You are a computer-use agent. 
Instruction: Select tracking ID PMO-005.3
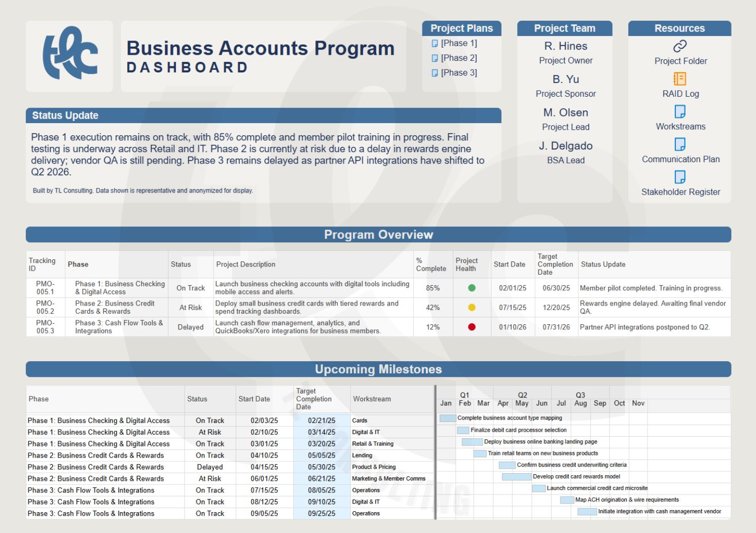tap(45, 327)
